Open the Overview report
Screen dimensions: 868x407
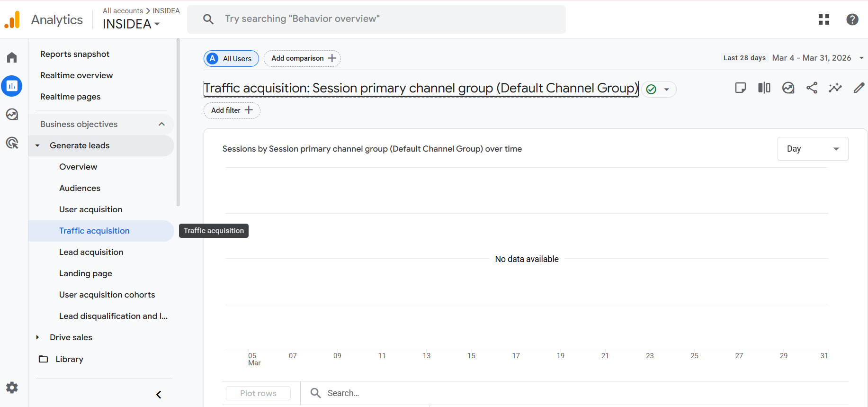(x=78, y=167)
